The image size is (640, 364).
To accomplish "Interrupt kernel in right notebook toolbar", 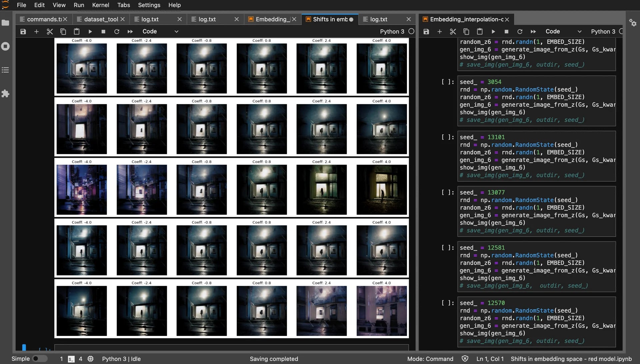I will 506,31.
